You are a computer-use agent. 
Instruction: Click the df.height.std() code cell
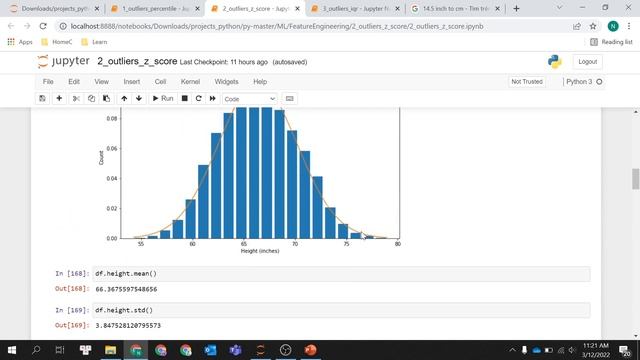pos(341,310)
